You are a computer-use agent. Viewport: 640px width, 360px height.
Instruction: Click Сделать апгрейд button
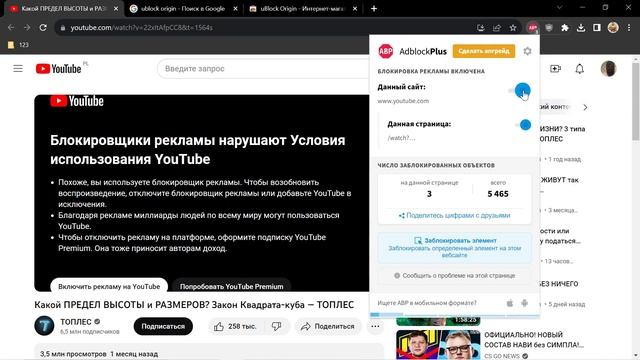click(x=484, y=51)
